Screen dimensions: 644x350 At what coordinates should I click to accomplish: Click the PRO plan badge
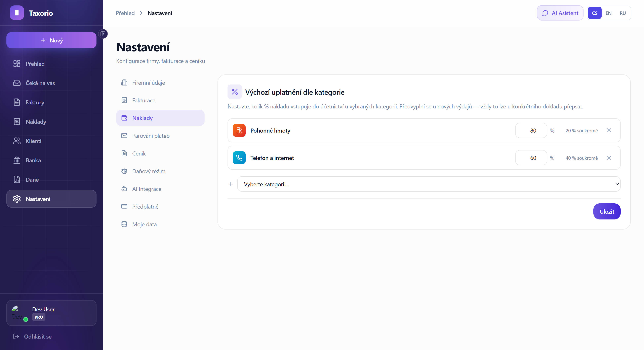(39, 317)
